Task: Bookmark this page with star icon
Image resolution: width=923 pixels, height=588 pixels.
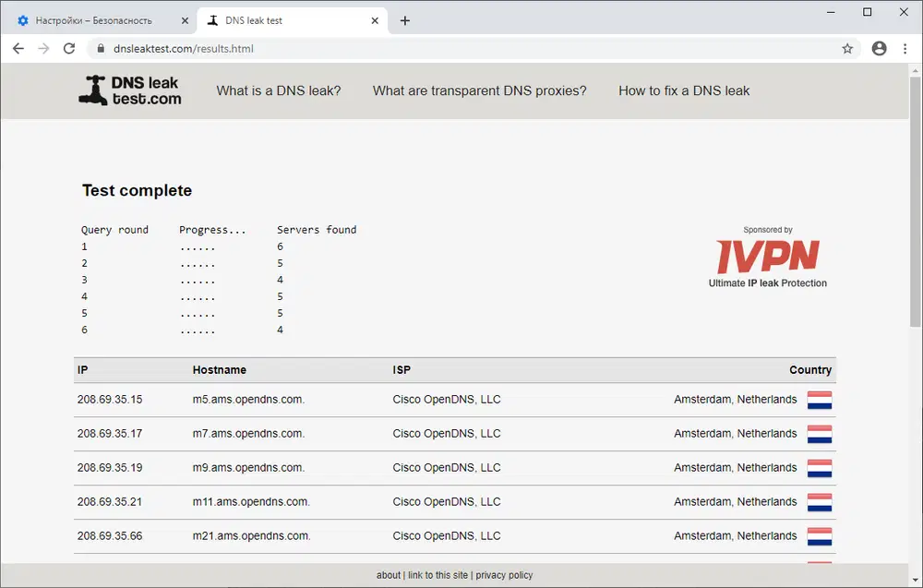Action: (x=847, y=48)
